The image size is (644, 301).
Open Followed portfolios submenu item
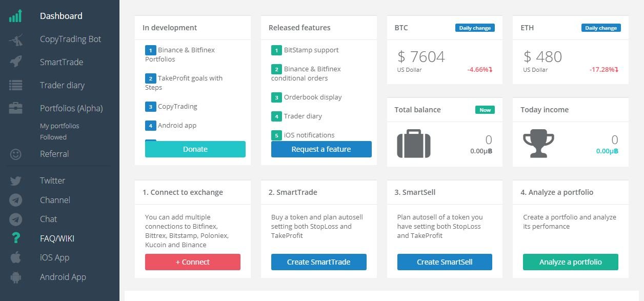pos(53,137)
